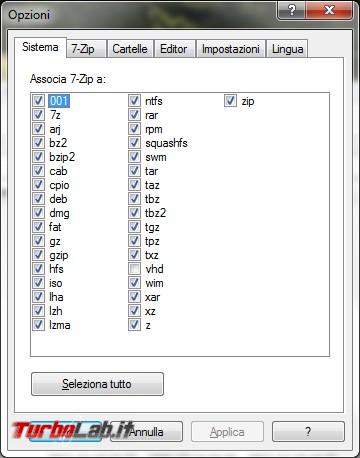
Task: Click the title bar help question mark
Action: (291, 11)
